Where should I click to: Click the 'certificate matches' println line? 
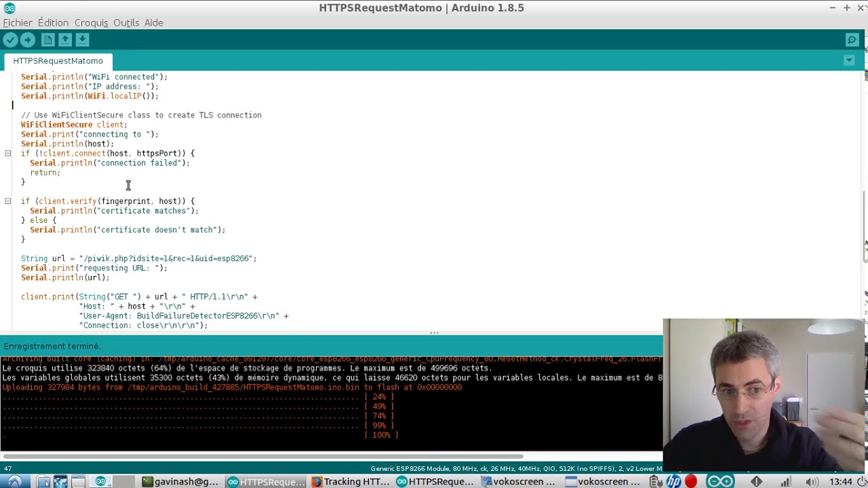click(x=114, y=211)
